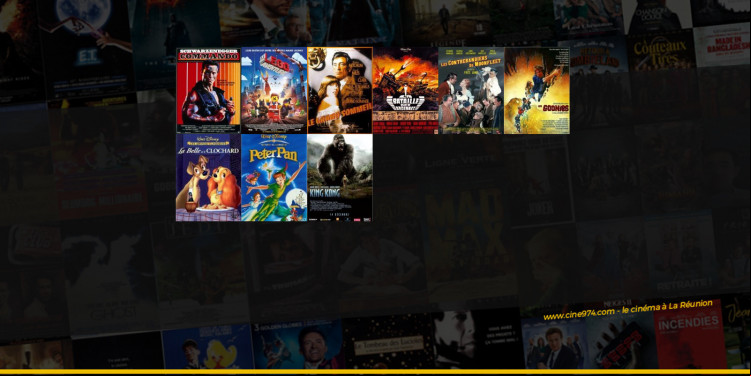Select the LEGO movie poster
This screenshot has height=376, width=751.
[274, 91]
